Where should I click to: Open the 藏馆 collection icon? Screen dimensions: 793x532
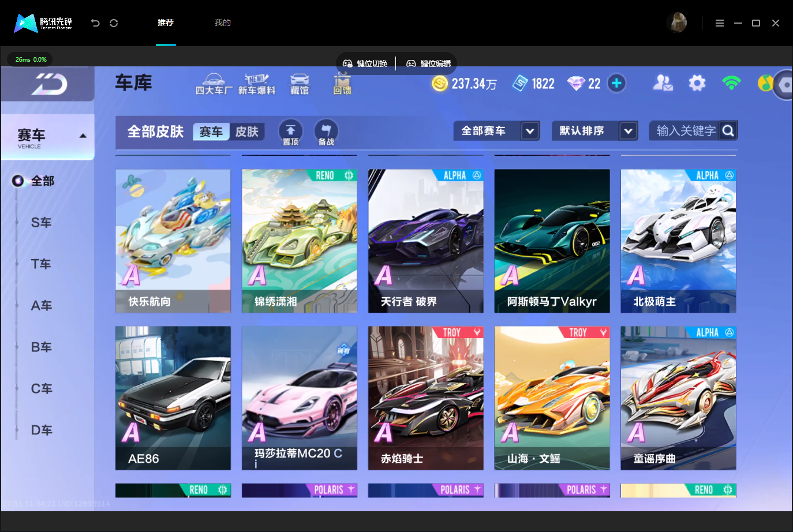[300, 84]
